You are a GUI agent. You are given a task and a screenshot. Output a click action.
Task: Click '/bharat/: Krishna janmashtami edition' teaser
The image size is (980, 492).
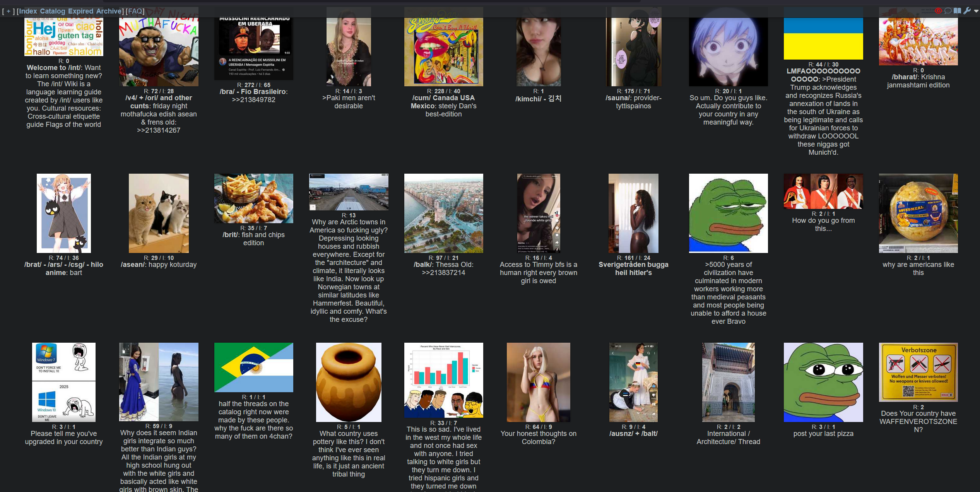(x=918, y=81)
